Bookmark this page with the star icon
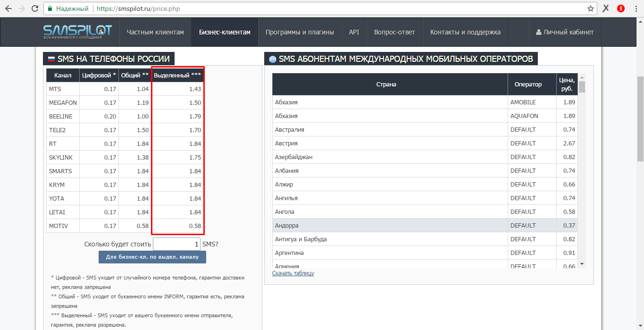The image size is (644, 330). (x=591, y=8)
